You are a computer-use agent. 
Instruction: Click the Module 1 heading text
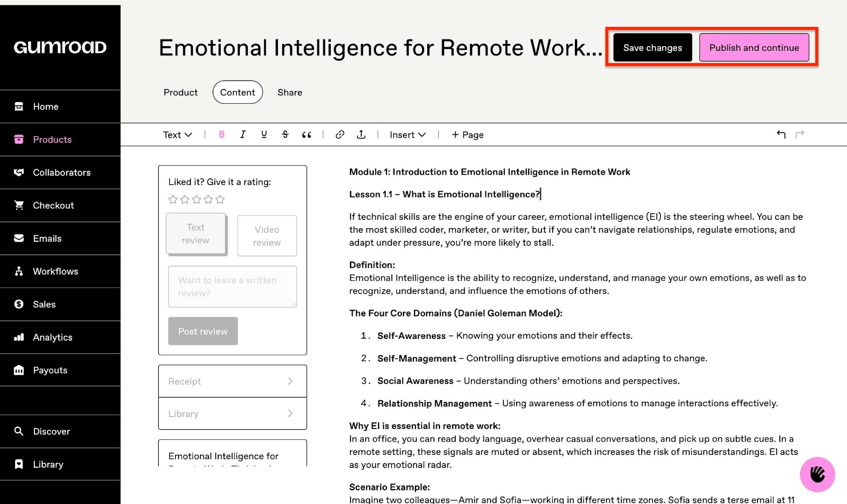point(490,172)
